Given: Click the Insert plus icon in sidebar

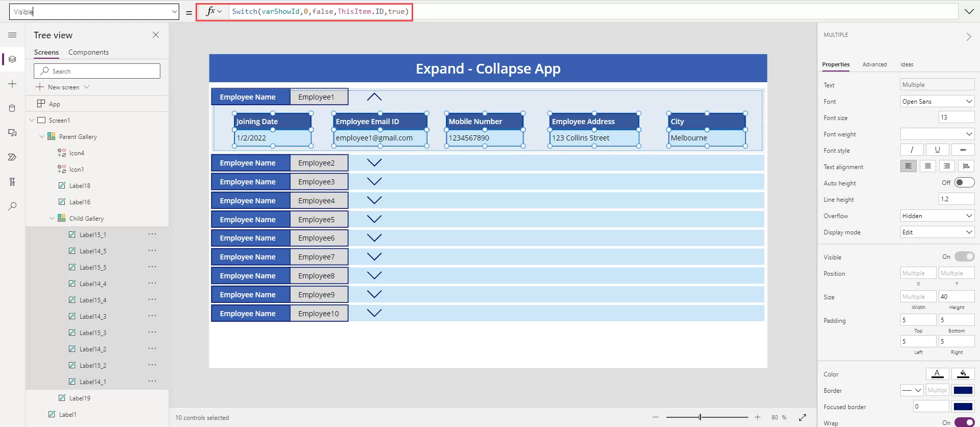Looking at the screenshot, I should (12, 84).
